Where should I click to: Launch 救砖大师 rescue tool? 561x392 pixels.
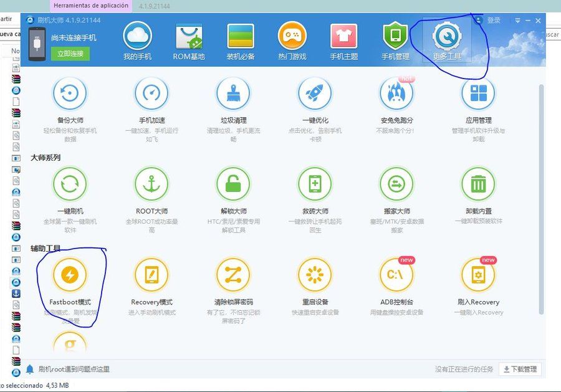click(315, 184)
